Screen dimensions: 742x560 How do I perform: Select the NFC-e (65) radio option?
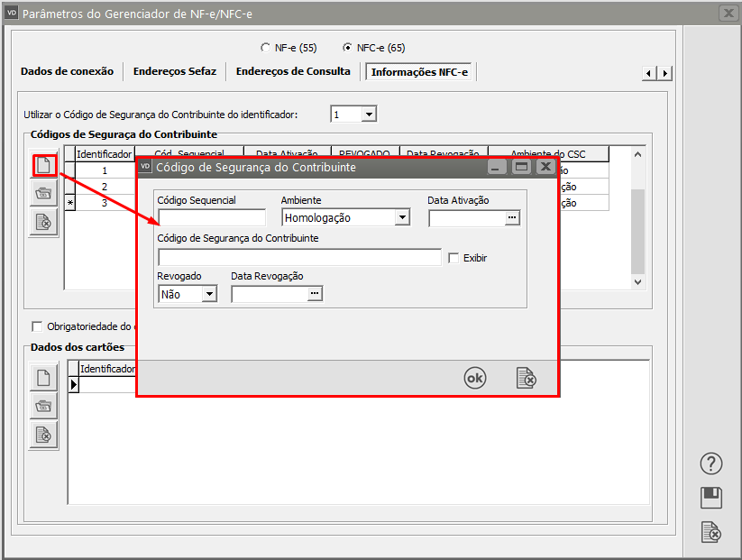pos(347,48)
